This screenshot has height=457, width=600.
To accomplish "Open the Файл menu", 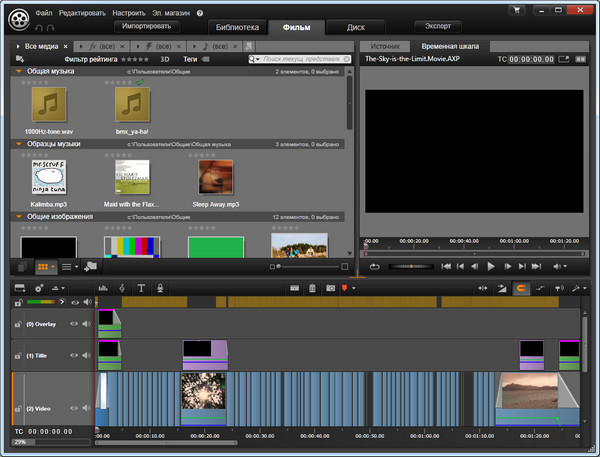I will tap(43, 11).
